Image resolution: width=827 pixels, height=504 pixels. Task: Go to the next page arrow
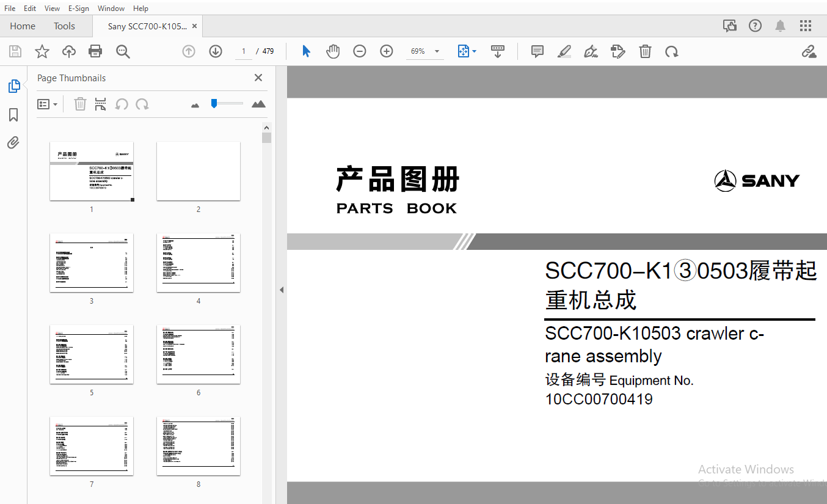click(216, 51)
